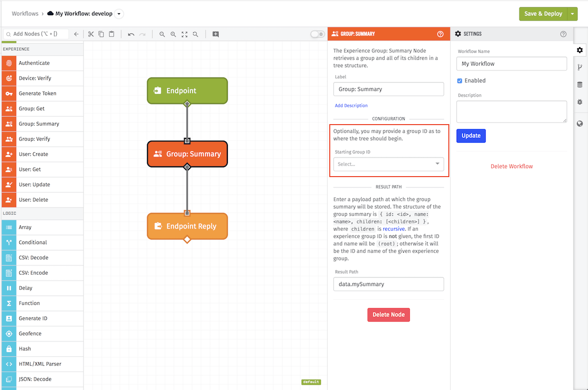Follow the recursive link in Result Path text
This screenshot has height=390, width=588.
point(394,229)
